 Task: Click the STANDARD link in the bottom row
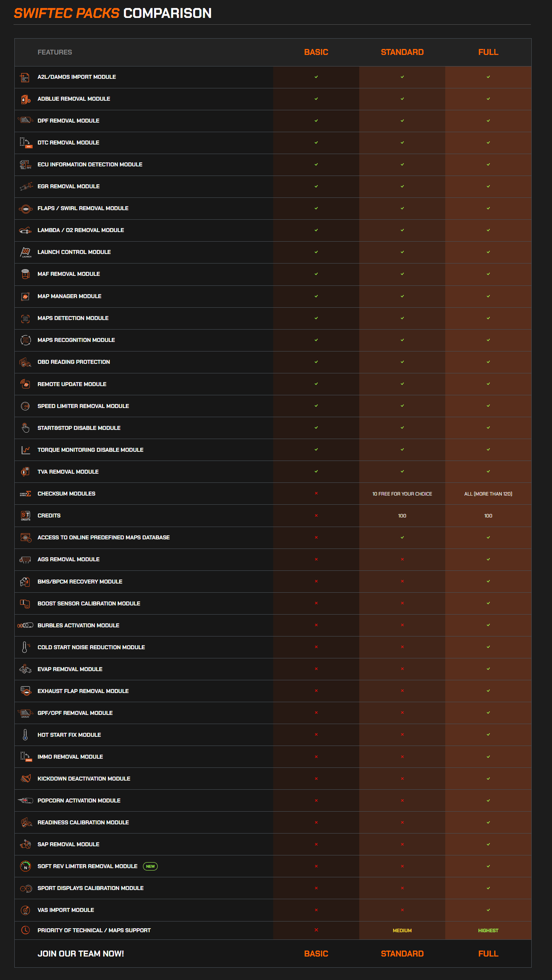coord(402,954)
